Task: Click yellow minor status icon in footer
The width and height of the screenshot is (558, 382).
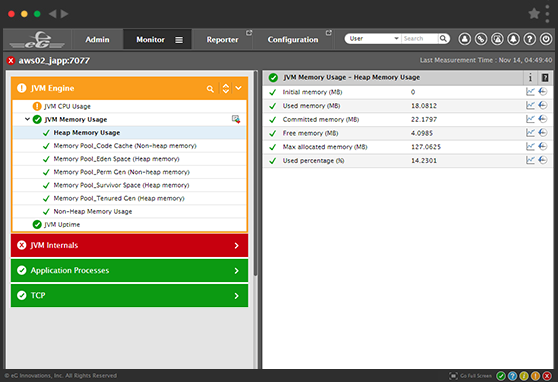Action: click(524, 376)
